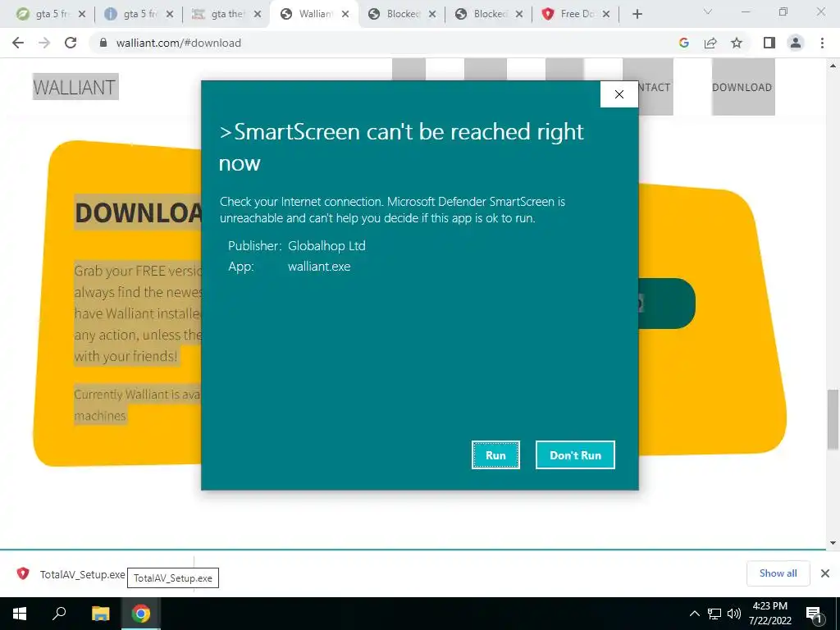Open File Explorer from taskbar
This screenshot has width=840, height=630.
pyautogui.click(x=100, y=614)
